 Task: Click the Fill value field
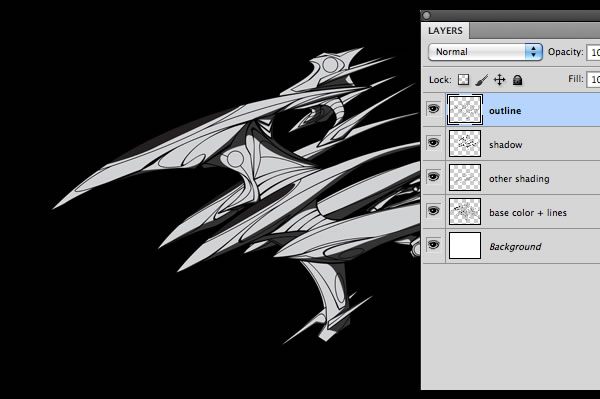593,79
